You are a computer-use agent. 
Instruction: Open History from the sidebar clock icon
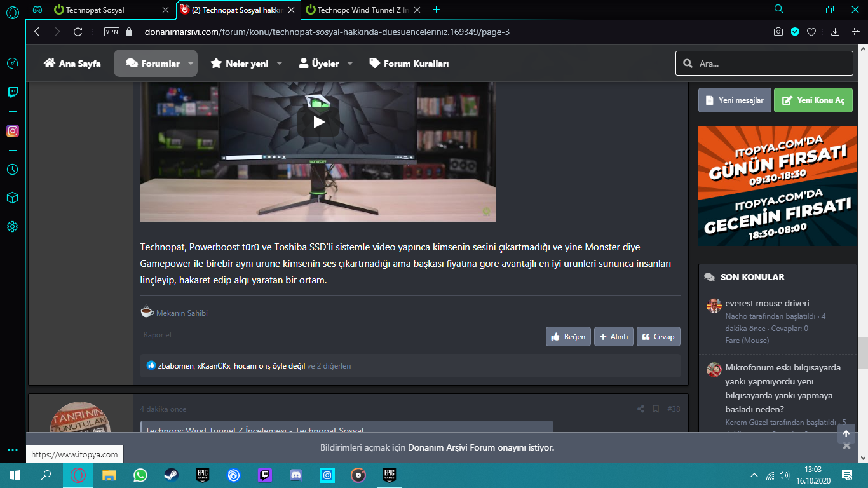coord(12,170)
